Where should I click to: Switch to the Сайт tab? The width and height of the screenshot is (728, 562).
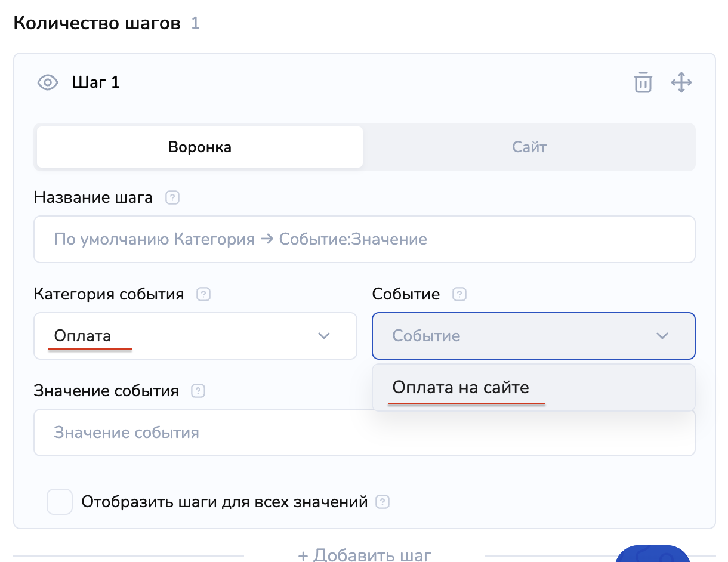pos(529,147)
